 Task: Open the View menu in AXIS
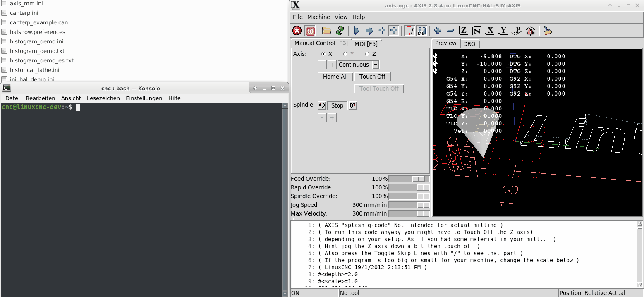click(341, 17)
